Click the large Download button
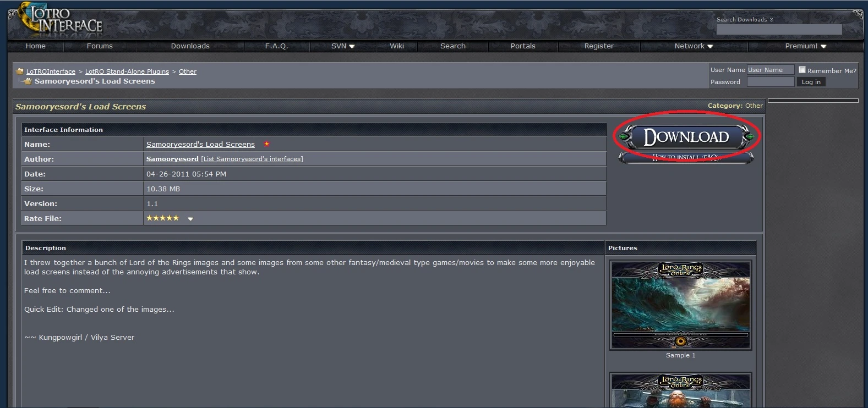Image resolution: width=868 pixels, height=408 pixels. click(686, 136)
